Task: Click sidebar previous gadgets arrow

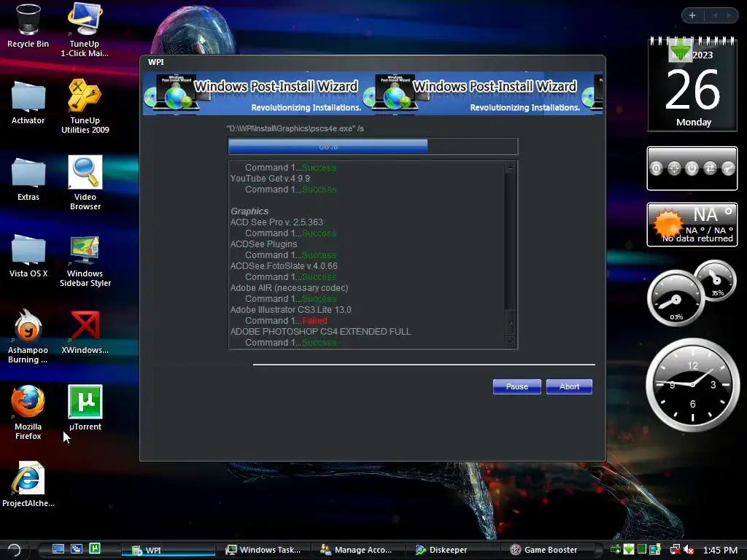Action: coord(715,15)
